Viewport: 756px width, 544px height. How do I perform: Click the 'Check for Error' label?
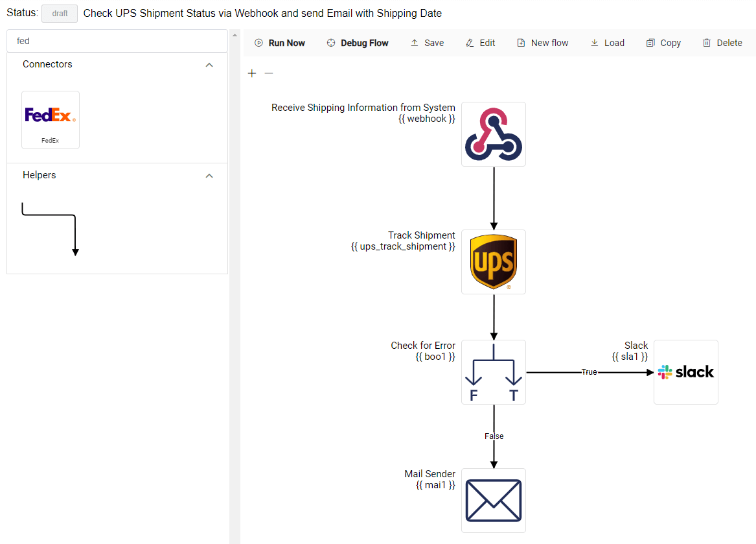[x=423, y=346]
